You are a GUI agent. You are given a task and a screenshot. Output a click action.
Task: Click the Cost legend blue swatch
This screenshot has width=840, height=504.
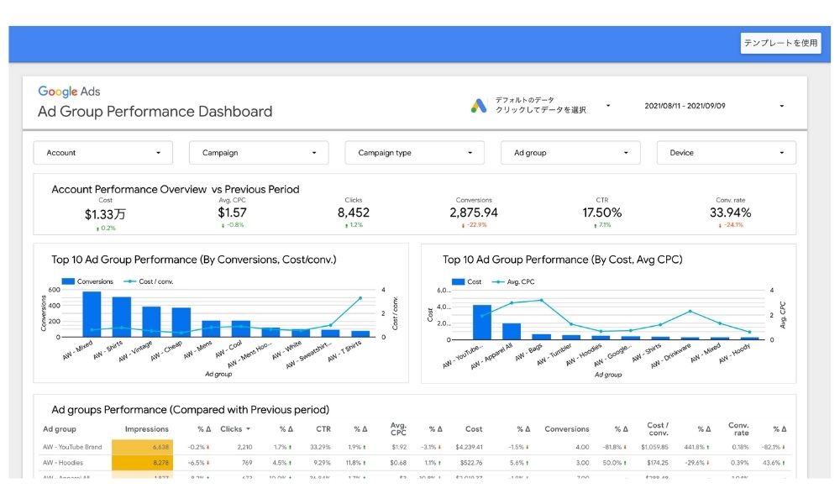458,281
